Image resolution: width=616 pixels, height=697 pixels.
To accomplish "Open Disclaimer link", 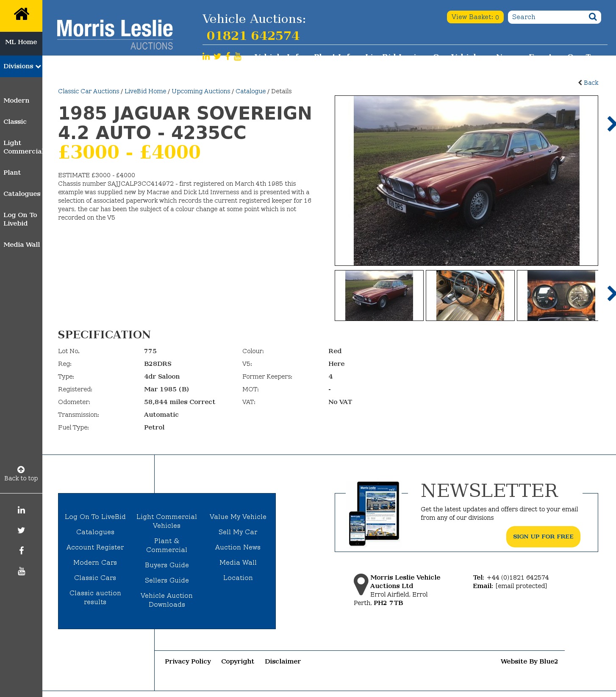I will click(x=283, y=661).
